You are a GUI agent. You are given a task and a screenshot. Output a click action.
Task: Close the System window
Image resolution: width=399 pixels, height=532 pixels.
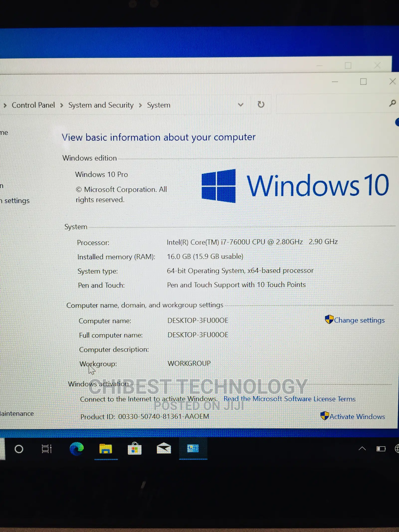(x=393, y=81)
